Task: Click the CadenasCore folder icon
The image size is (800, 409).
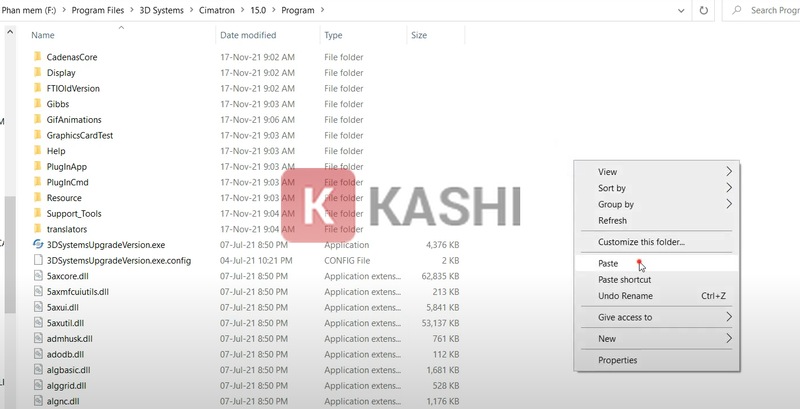Action: [38, 57]
